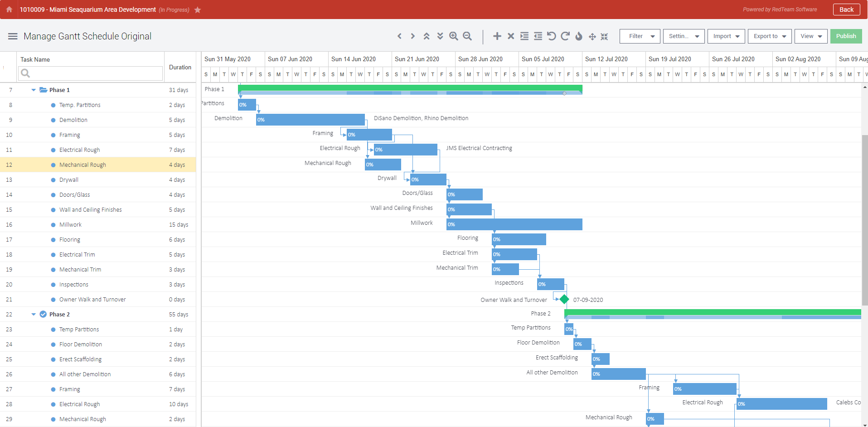Click the outdent task icon

pyautogui.click(x=538, y=36)
